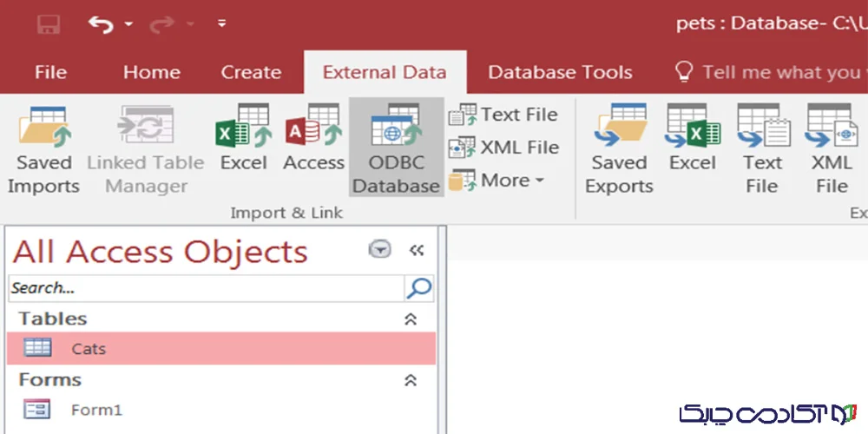
Task: Click the navigation pane Search box
Action: 205,288
